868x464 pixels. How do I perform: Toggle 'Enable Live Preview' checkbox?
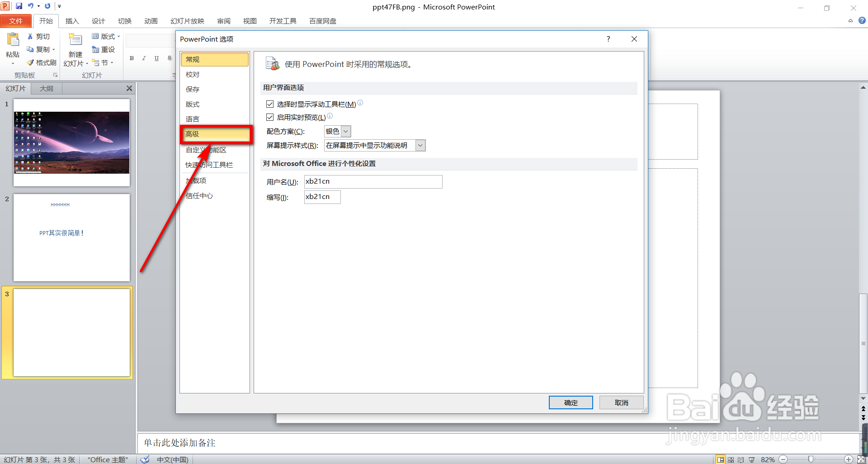tap(270, 117)
